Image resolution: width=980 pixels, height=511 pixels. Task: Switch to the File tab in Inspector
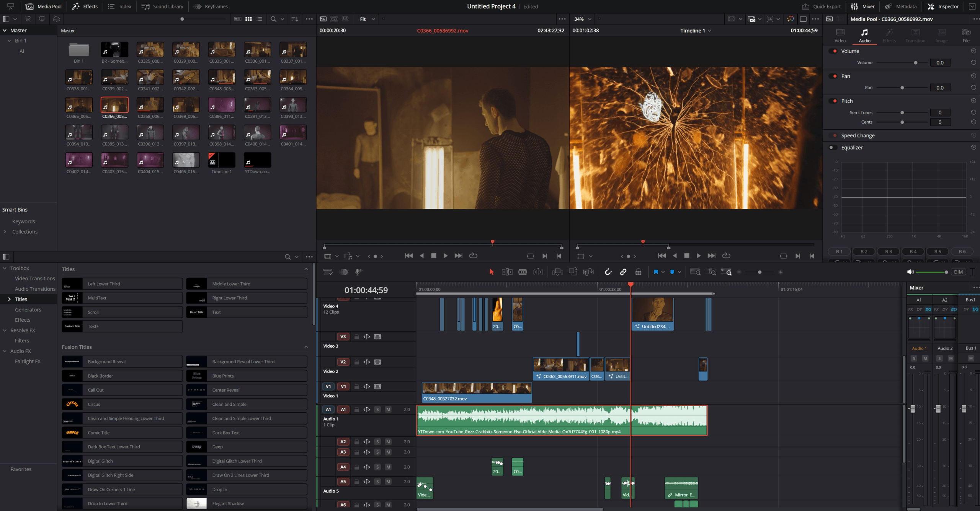click(966, 35)
